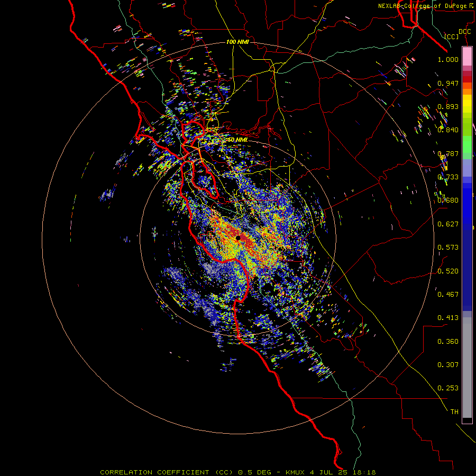Click the 0.680 value on the scale
The image size is (476, 476).
(448, 200)
